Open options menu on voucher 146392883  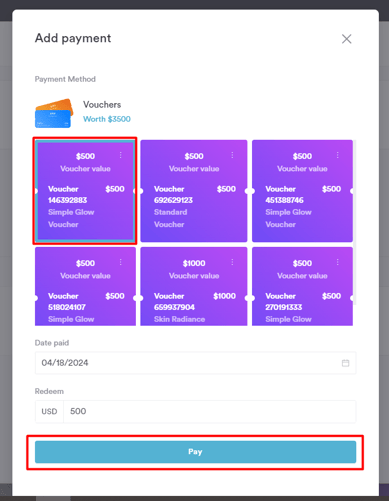pos(121,155)
